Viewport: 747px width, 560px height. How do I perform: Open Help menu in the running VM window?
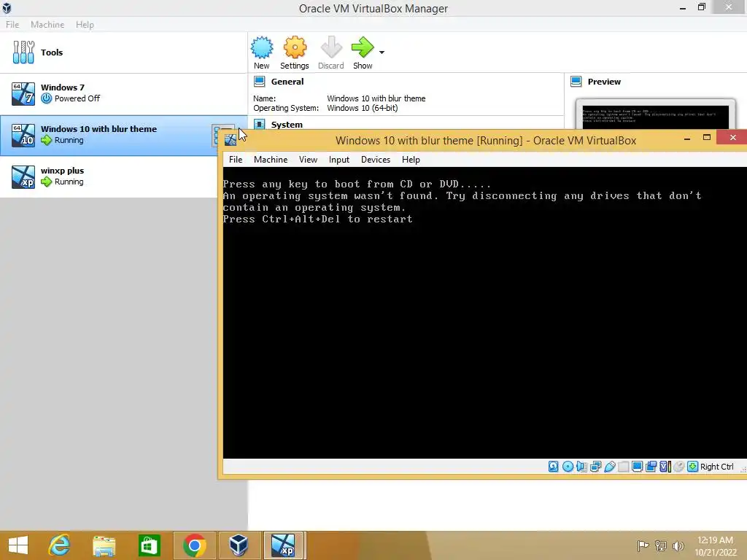click(x=411, y=160)
